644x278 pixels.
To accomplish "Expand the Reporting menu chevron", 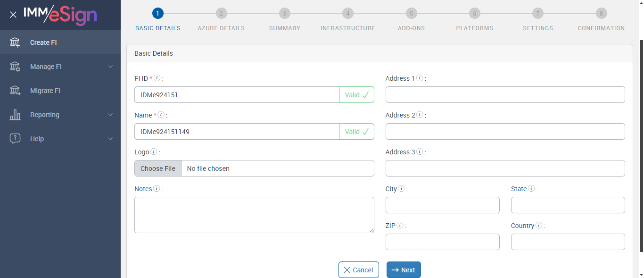I will pos(110,115).
